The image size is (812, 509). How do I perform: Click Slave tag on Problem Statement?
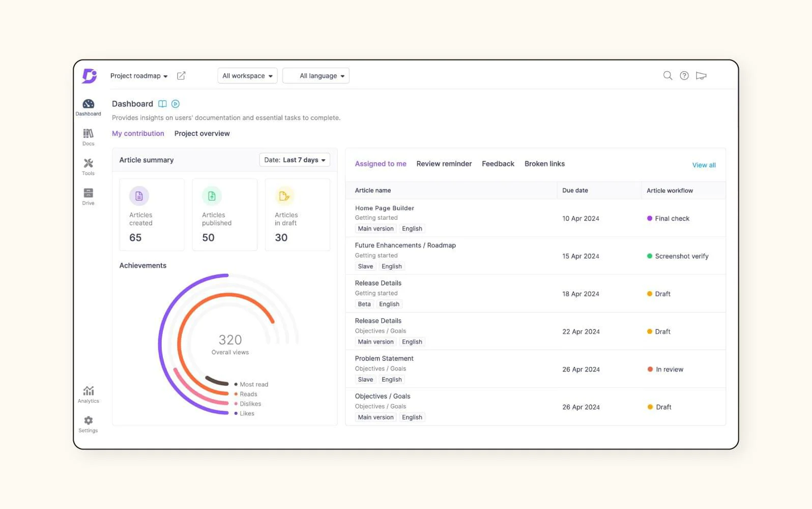(365, 379)
